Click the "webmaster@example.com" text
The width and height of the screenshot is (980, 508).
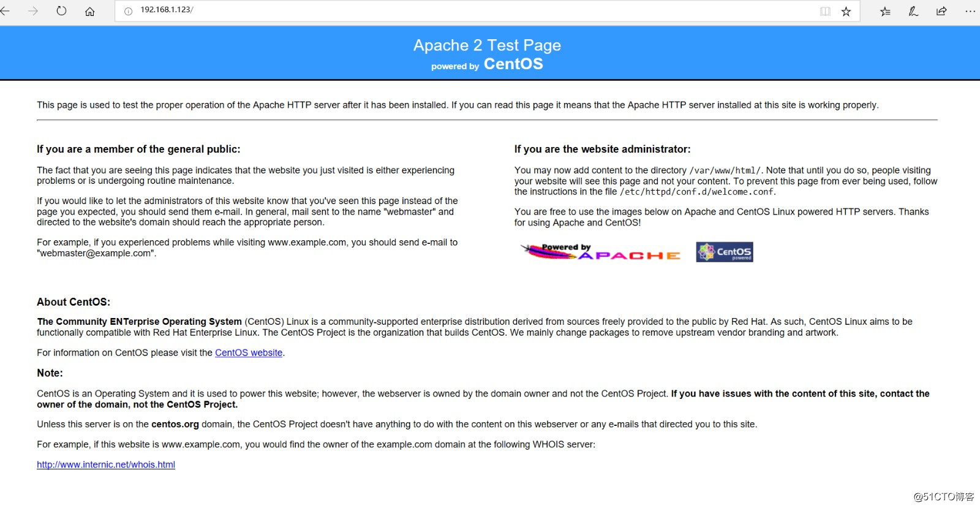(96, 253)
